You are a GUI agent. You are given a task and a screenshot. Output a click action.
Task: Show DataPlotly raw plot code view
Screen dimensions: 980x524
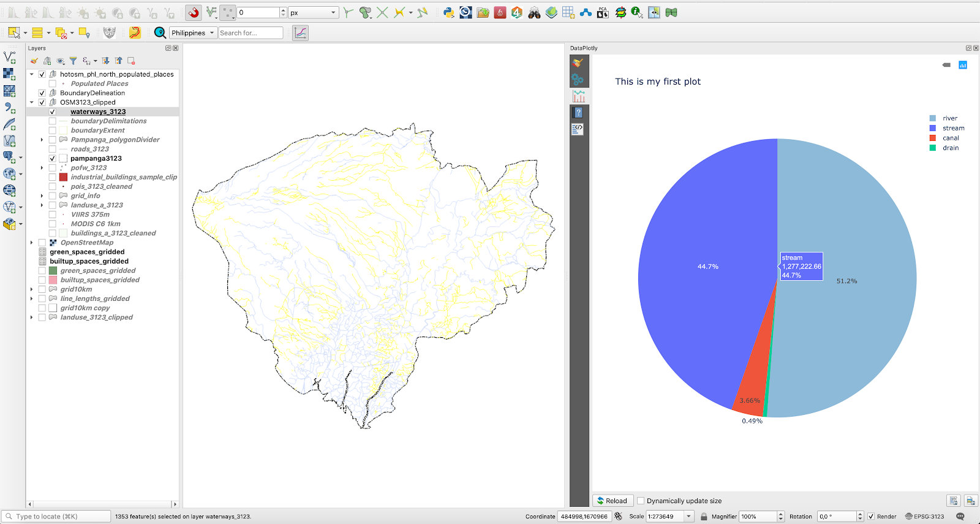point(578,129)
